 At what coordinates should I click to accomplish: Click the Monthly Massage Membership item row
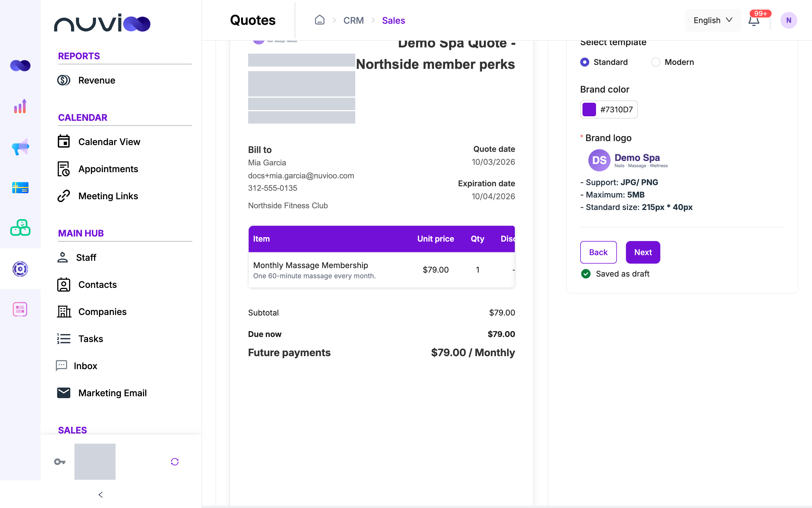[381, 270]
